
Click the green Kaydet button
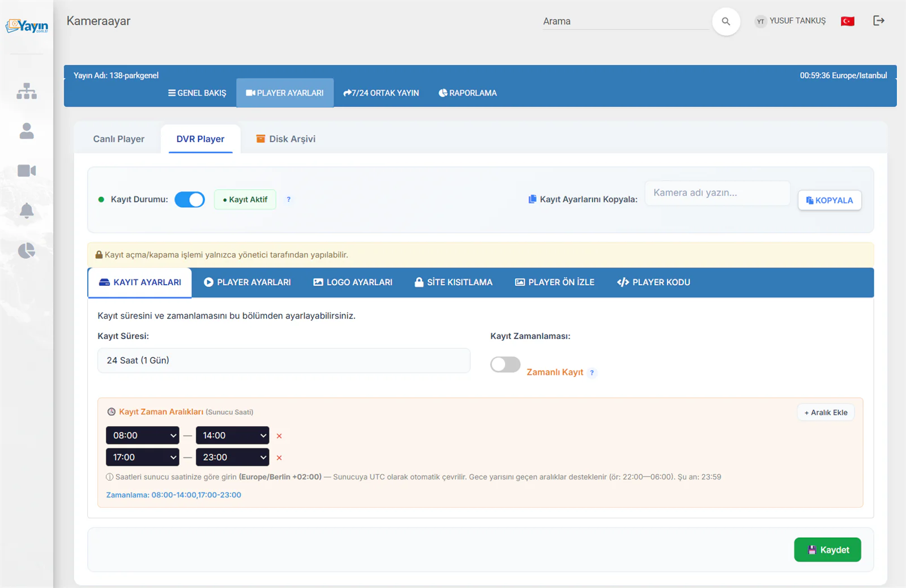827,550
